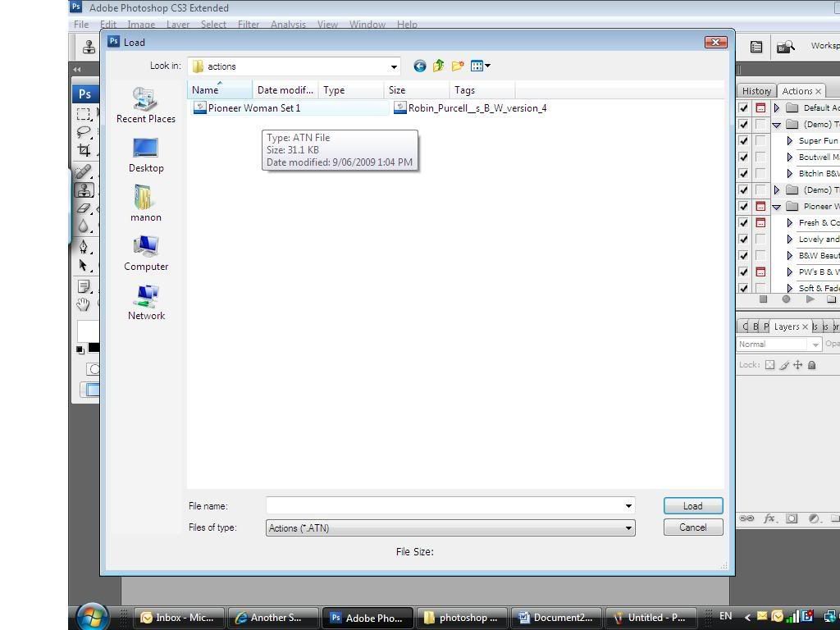Screen dimensions: 840x630
Task: Uncheck the Super Fun action checkbox
Action: [744, 141]
